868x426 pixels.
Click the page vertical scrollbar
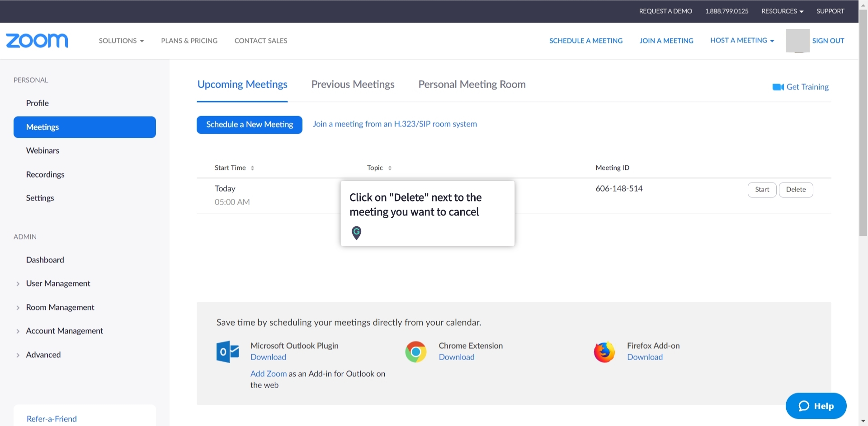click(x=863, y=122)
